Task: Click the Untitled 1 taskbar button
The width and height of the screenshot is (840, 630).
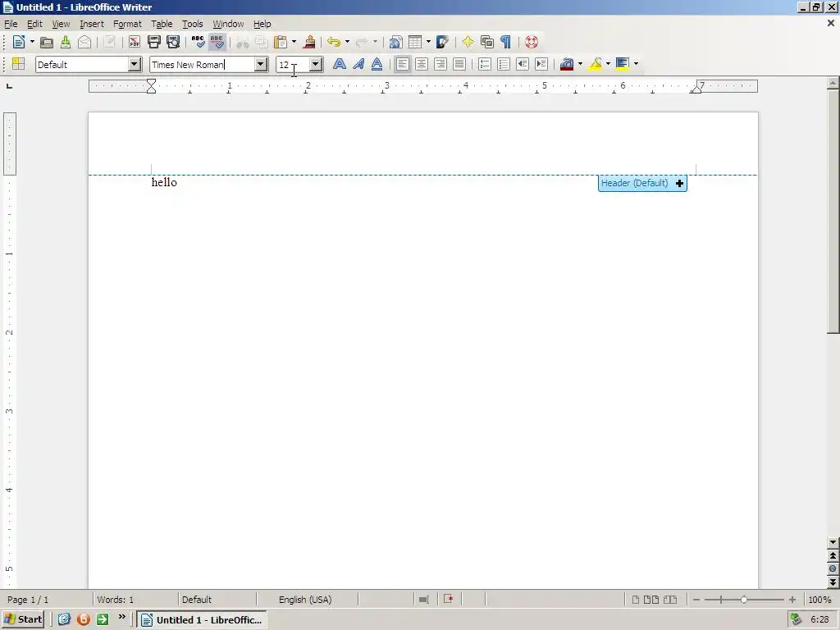Action: 202,620
